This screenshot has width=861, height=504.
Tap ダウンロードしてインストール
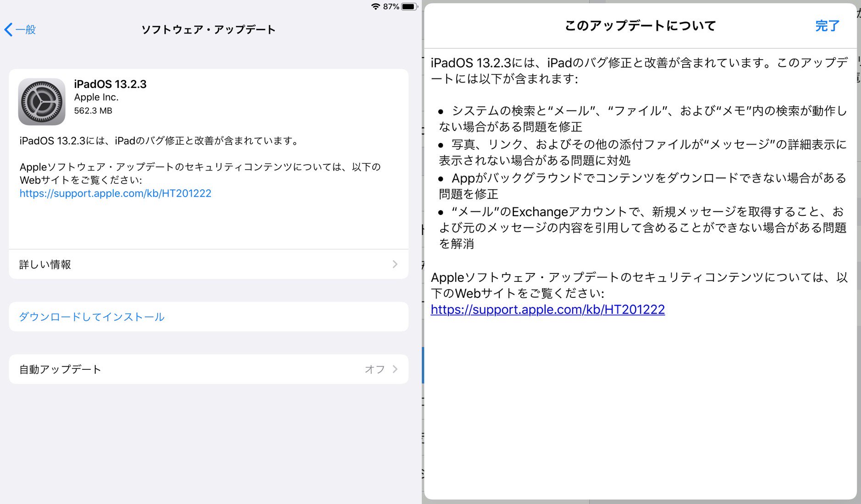(x=92, y=317)
